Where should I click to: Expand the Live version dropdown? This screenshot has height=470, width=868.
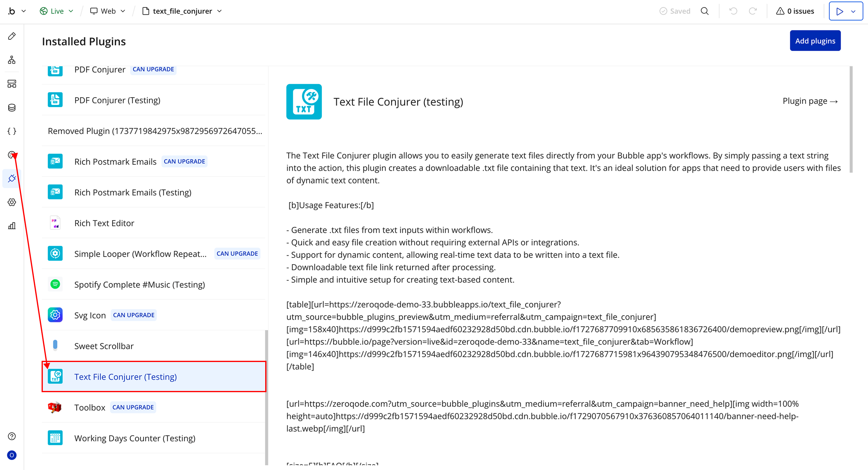57,11
